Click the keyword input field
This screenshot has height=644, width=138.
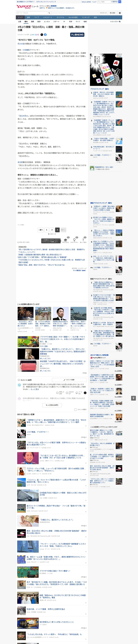(x=32, y=13)
